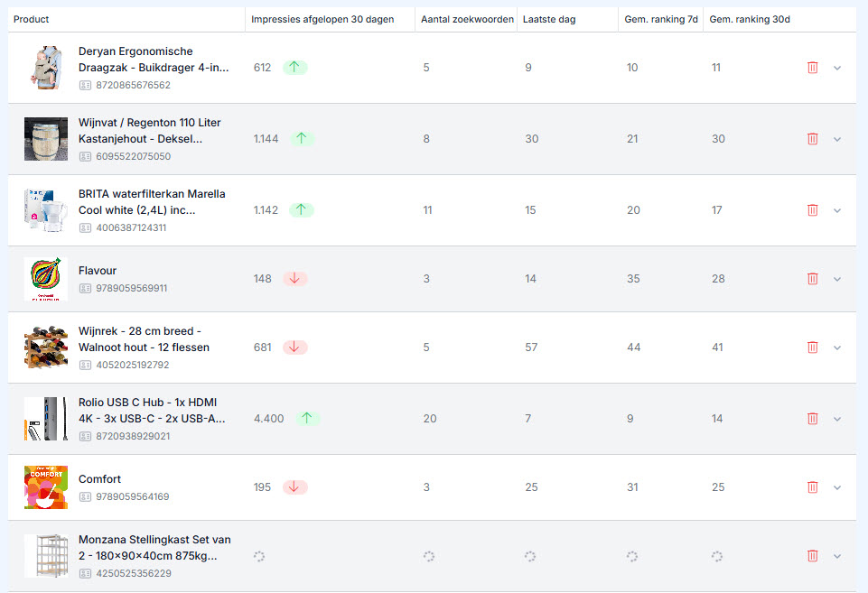The image size is (868, 593).
Task: Expand the Comfort row details
Action: coord(837,488)
